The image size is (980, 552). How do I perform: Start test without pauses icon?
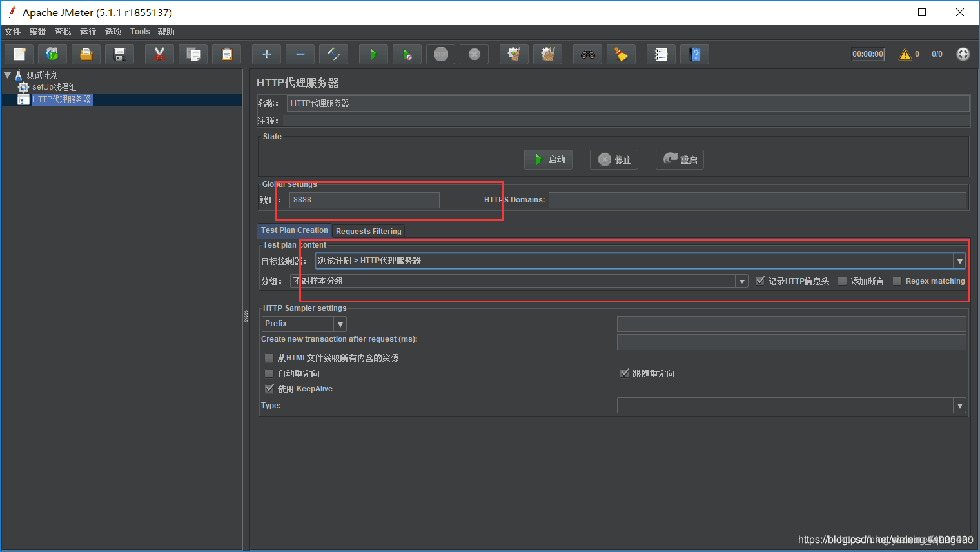click(x=407, y=54)
